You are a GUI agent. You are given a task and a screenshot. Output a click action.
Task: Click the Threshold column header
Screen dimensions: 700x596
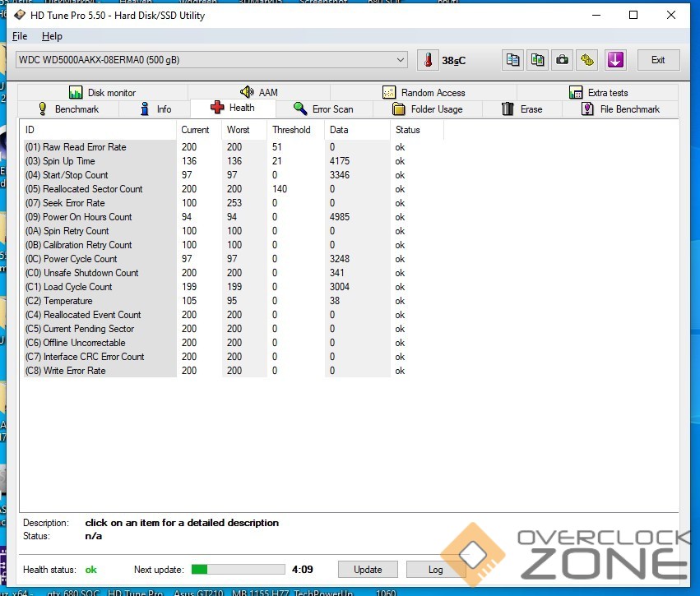(296, 130)
